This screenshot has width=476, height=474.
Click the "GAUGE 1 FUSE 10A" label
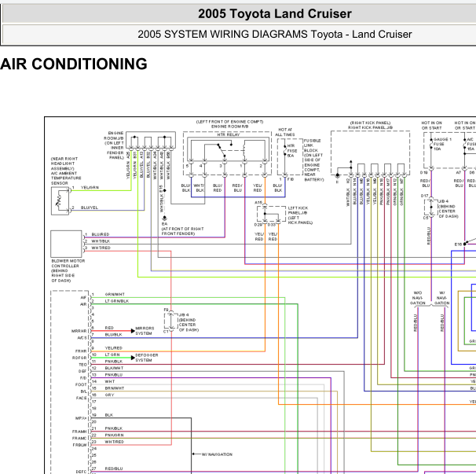(442, 144)
